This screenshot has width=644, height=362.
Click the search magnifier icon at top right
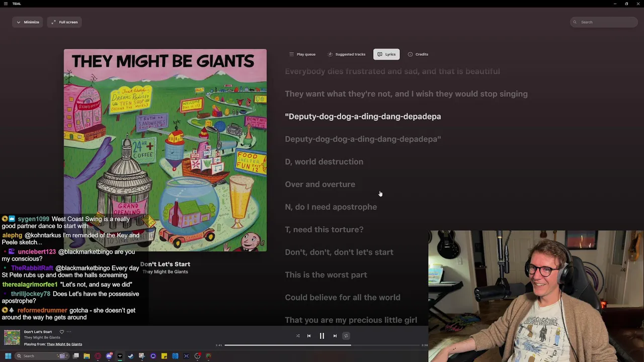tap(576, 22)
